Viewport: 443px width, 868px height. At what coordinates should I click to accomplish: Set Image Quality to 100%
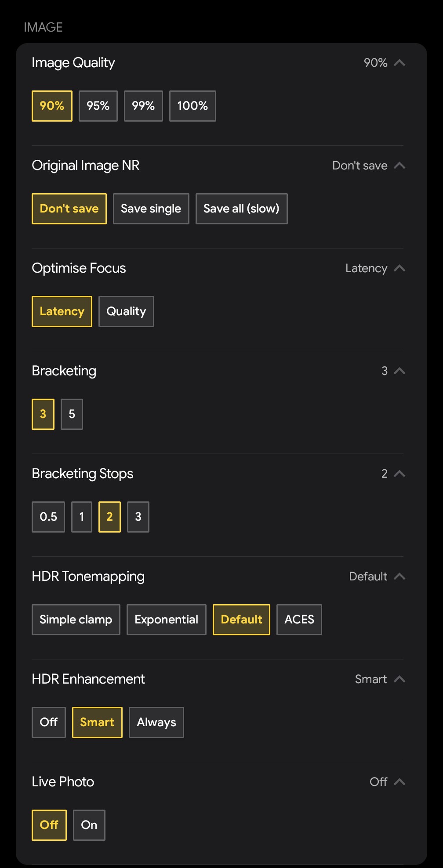(x=192, y=106)
